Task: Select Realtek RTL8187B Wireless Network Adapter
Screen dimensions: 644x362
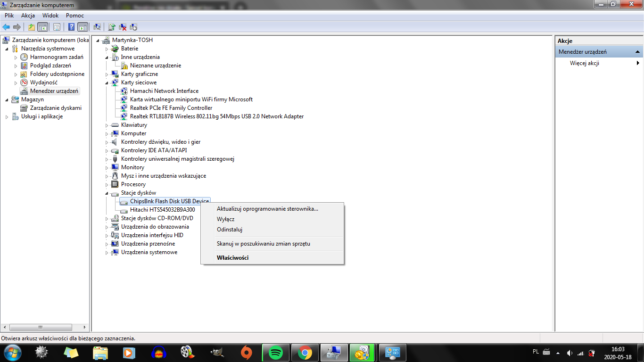Action: (x=217, y=116)
